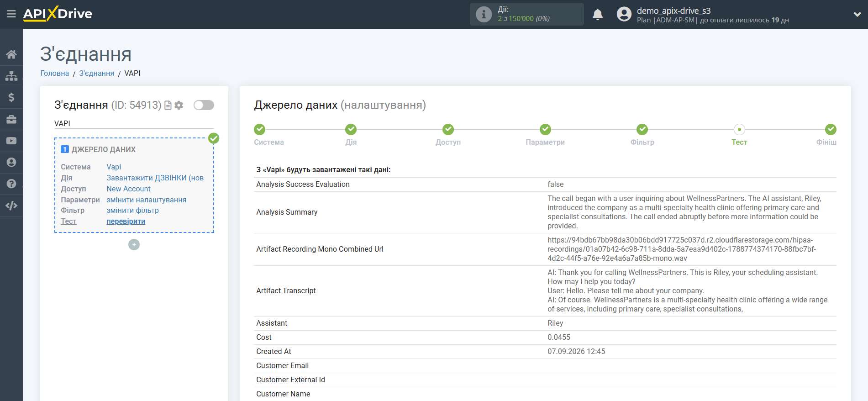Click the Artifact Transcript label

coord(286,290)
